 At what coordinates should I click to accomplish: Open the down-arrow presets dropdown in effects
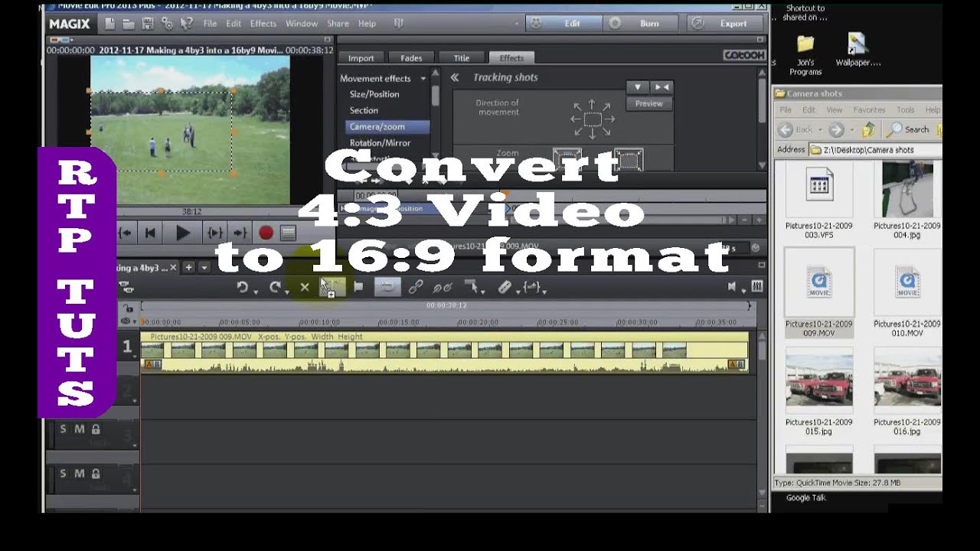click(x=637, y=87)
